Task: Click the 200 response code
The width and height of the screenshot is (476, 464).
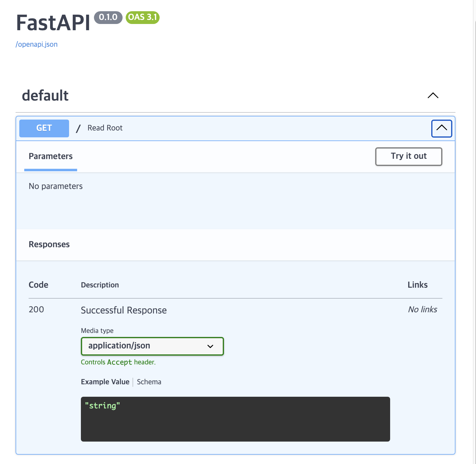Action: tap(36, 310)
